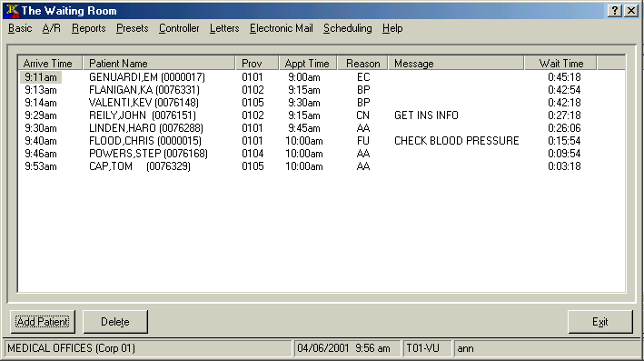The width and height of the screenshot is (644, 361).
Task: Click the 04/06/2001 9:56 am status field
Action: click(348, 348)
